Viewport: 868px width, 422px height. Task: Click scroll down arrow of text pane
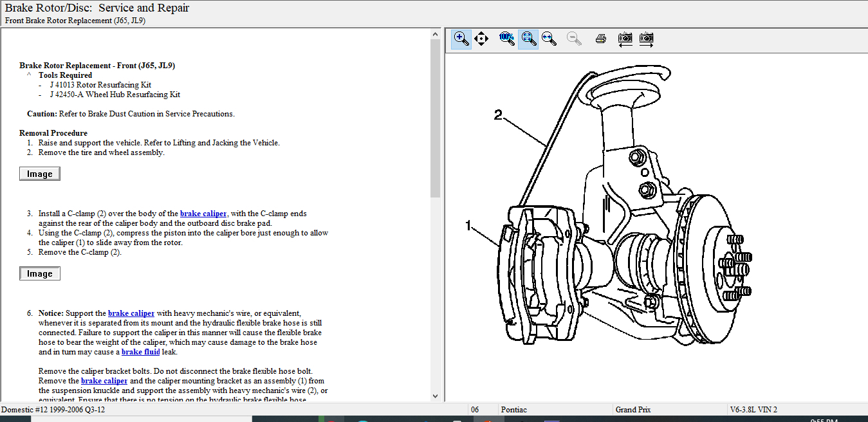(435, 396)
